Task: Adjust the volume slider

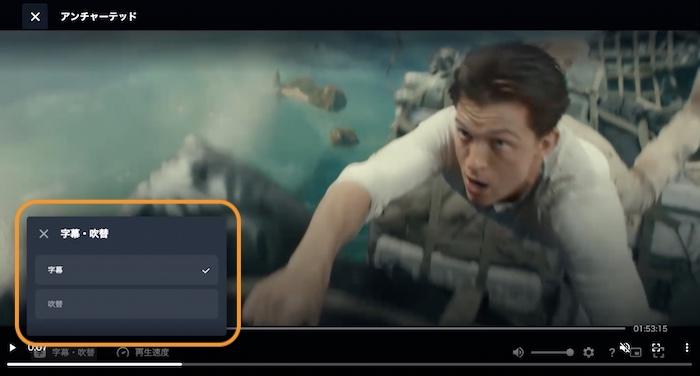Action: point(552,352)
